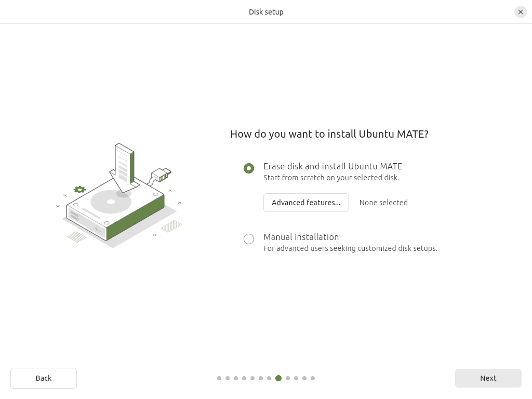Click the dot just before the green step
The height and width of the screenshot is (399, 532).
click(x=269, y=378)
